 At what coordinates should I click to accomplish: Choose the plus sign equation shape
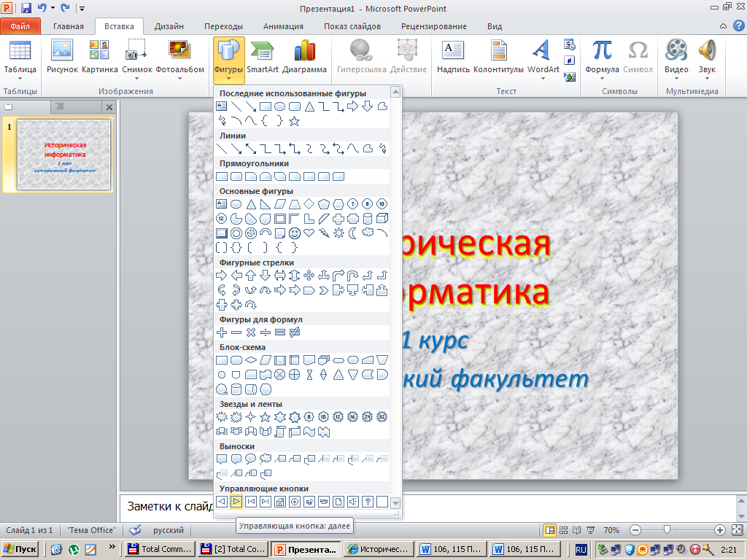[x=222, y=332]
